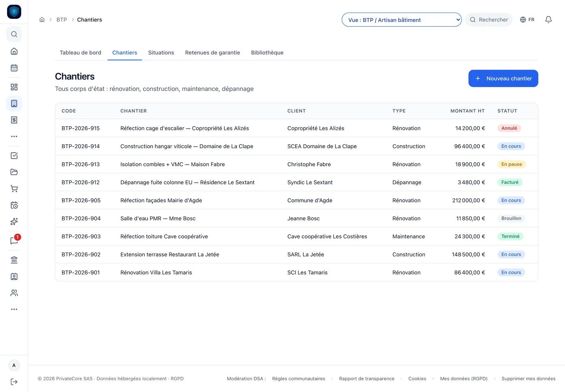
Task: Switch to the Situations tab
Action: point(161,53)
